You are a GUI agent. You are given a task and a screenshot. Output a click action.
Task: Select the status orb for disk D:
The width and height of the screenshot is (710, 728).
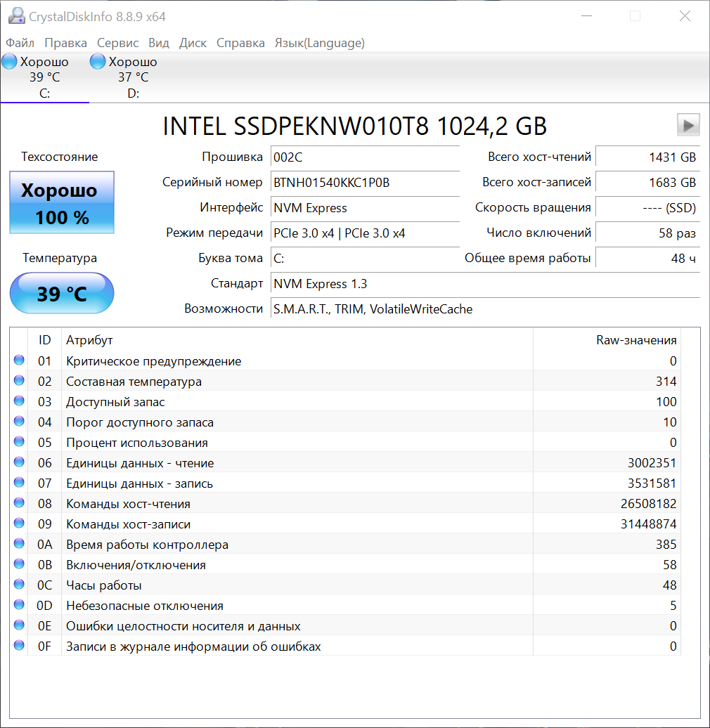pos(98,62)
